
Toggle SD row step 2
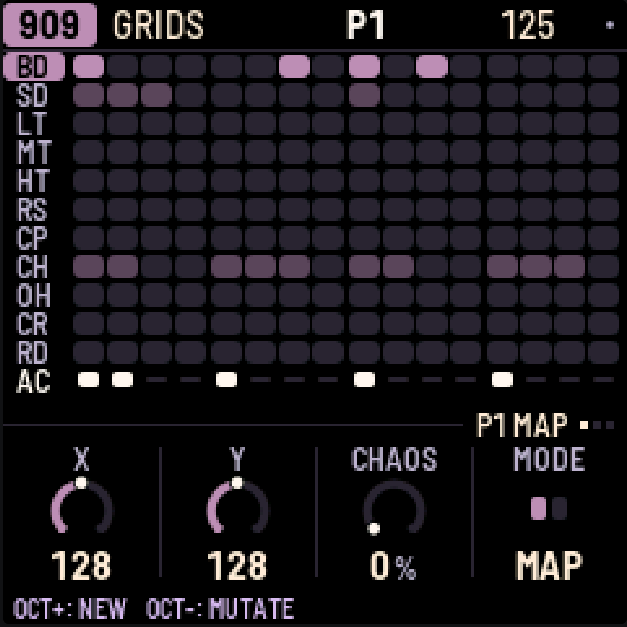[122, 95]
